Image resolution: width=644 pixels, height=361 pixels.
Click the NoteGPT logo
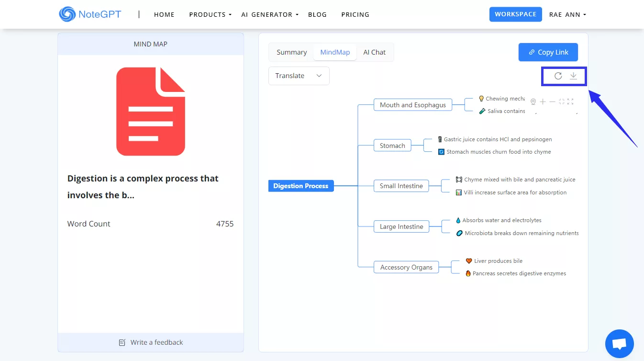(x=89, y=14)
